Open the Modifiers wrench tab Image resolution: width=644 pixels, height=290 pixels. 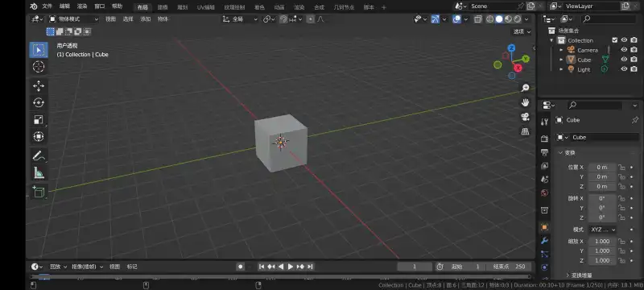point(545,240)
